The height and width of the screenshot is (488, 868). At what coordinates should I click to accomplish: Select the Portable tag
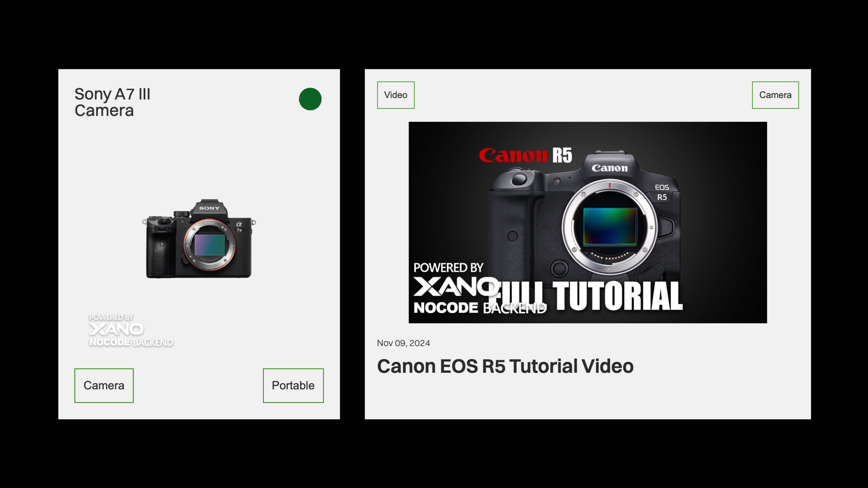coord(293,385)
